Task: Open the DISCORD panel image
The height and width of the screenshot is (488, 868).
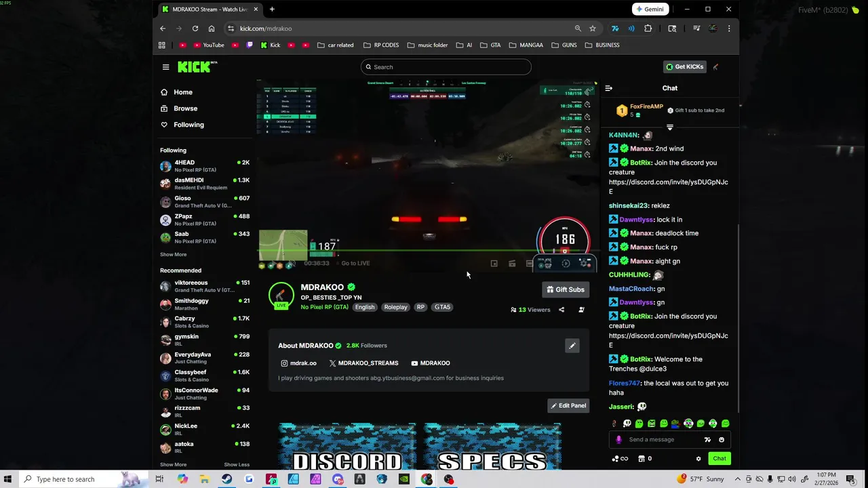Action: click(x=347, y=446)
